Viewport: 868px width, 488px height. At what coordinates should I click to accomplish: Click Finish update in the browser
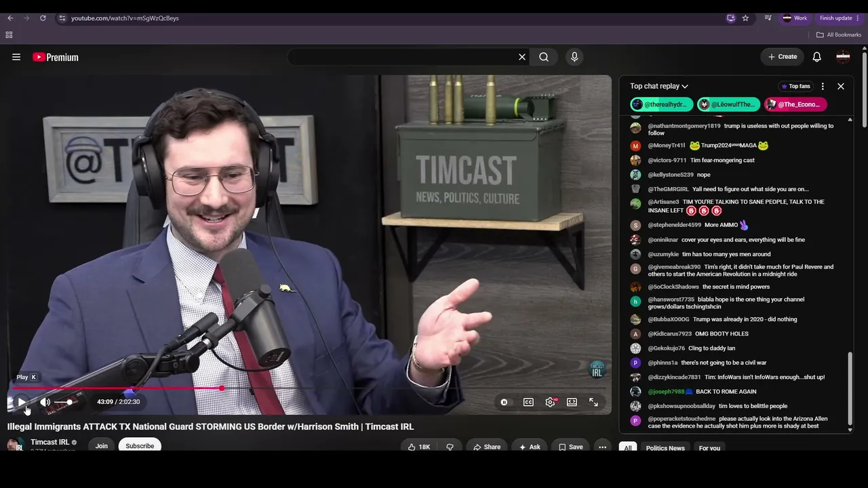tap(840, 18)
